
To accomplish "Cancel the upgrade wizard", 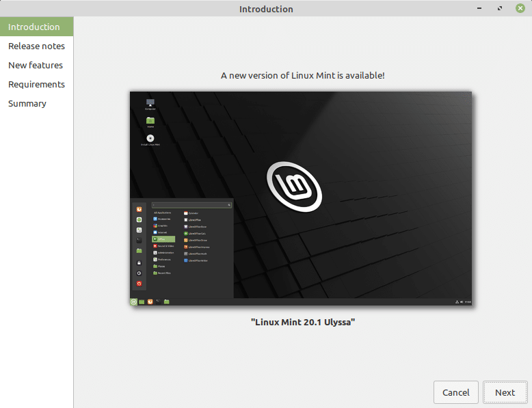I will pos(455,392).
